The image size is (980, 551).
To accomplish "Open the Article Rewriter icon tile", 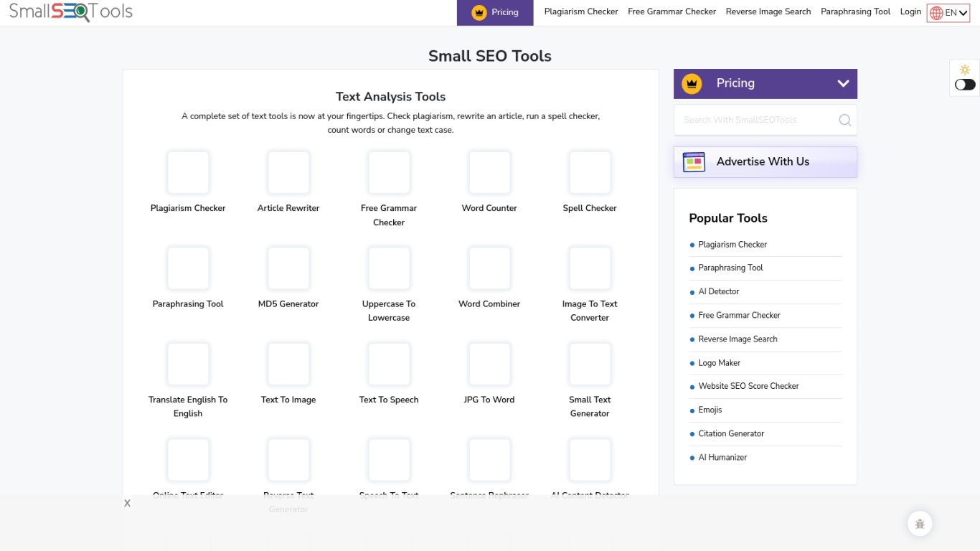I will (x=288, y=172).
